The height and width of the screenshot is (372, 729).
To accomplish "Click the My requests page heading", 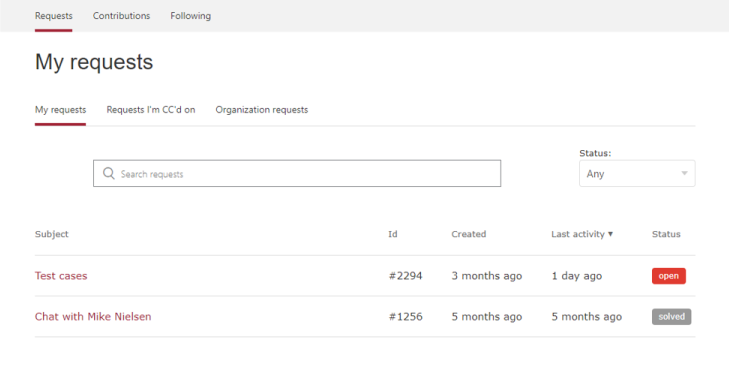I will pyautogui.click(x=94, y=62).
